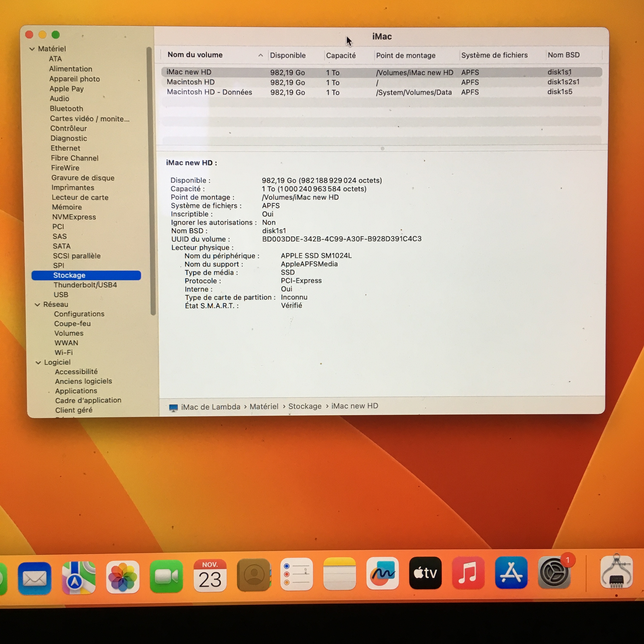
Task: Open Anciens logiciels under Logiciel
Action: click(84, 381)
